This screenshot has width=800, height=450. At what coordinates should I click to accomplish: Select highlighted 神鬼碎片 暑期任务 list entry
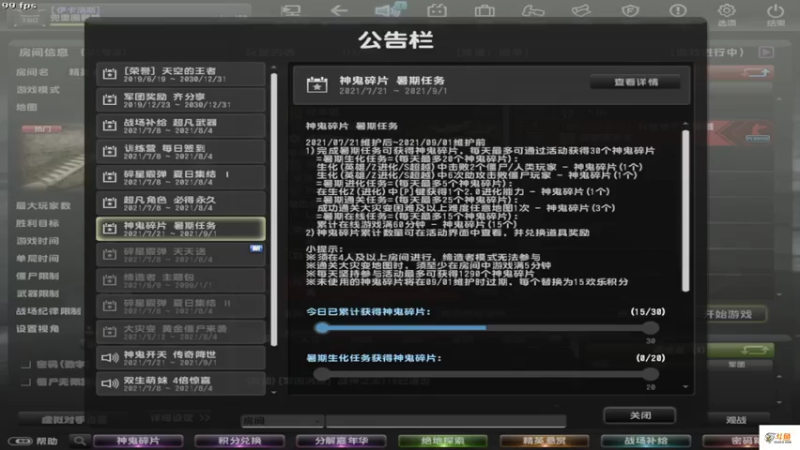pos(181,229)
